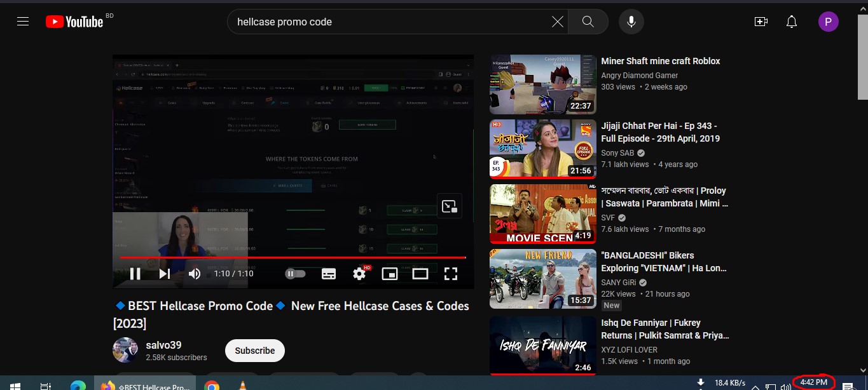
Task: Open Miner Shaft mine craft Roblox thumbnail
Action: click(543, 84)
